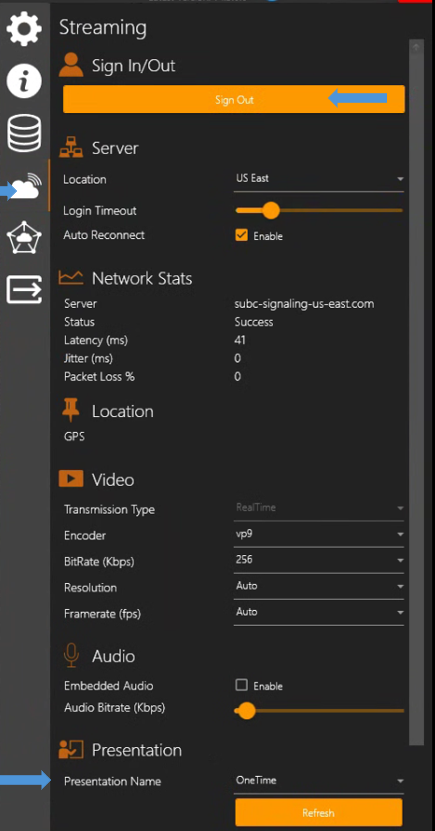Click the export arrow sidebar icon

coord(24,289)
